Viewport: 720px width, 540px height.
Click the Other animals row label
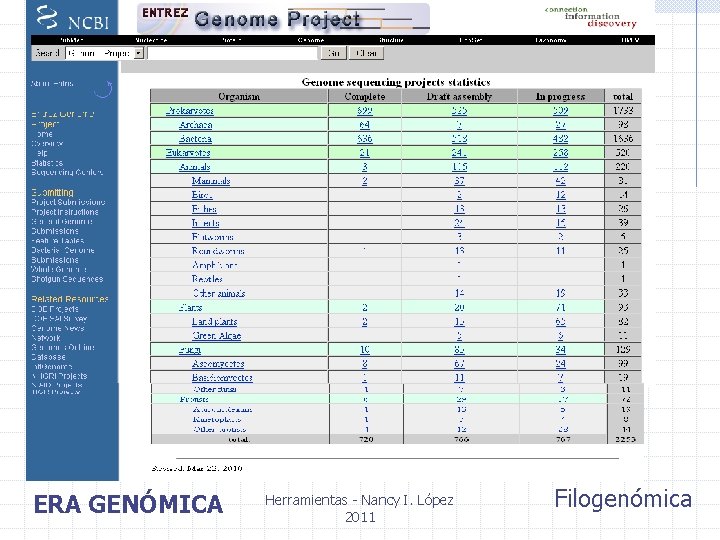point(219,293)
